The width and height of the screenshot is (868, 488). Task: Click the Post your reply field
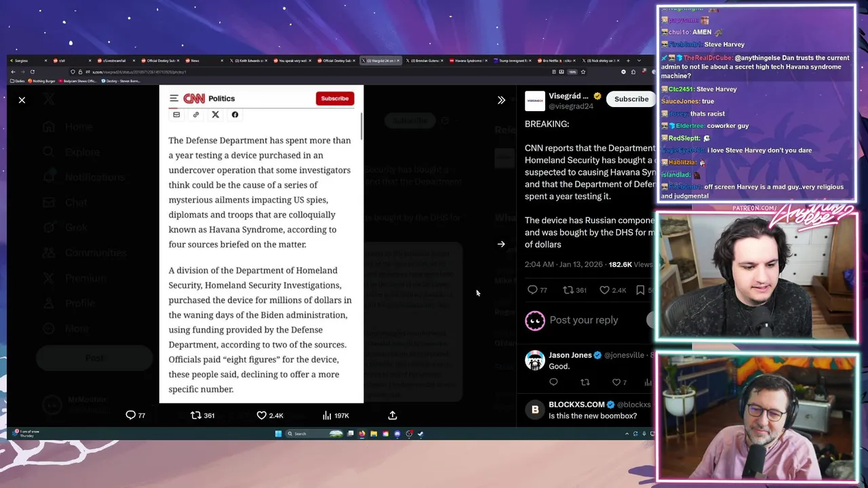(584, 320)
